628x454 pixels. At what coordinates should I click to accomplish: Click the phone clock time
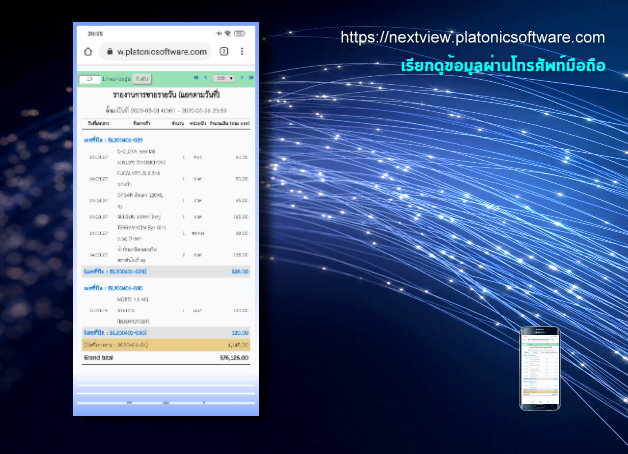[95, 34]
